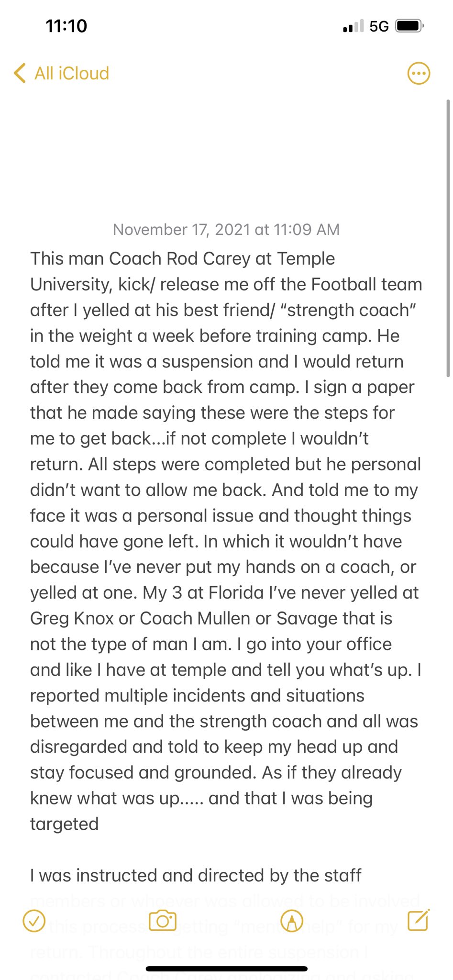Viewport: 453px width, 980px height.
Task: Tap the paragraph starting "I was instructed"
Action: coord(196,876)
